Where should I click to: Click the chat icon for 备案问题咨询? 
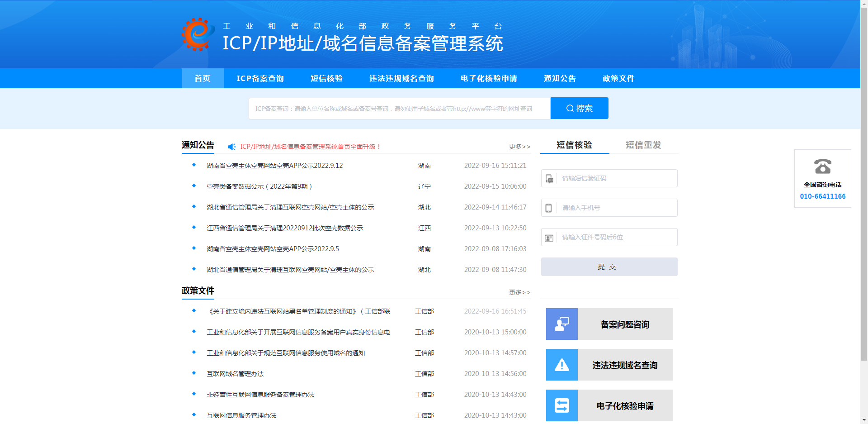(561, 324)
